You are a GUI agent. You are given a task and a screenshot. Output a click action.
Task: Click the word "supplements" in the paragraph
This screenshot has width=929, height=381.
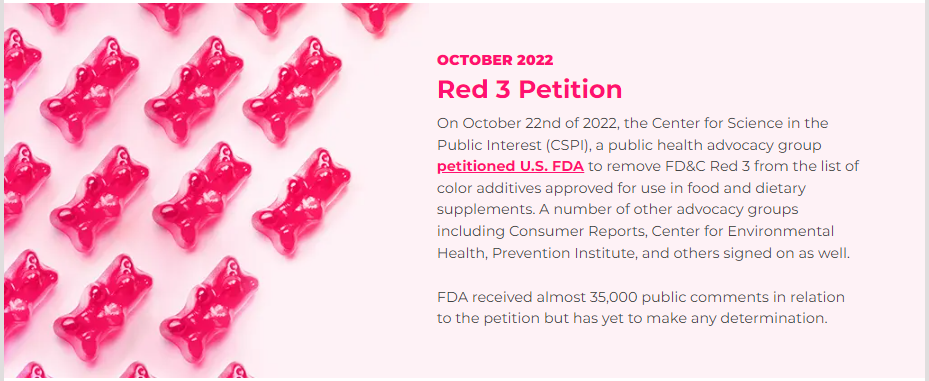tap(479, 210)
